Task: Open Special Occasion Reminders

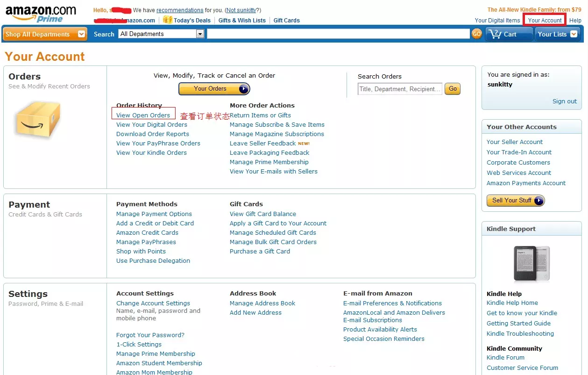Action: pyautogui.click(x=384, y=339)
